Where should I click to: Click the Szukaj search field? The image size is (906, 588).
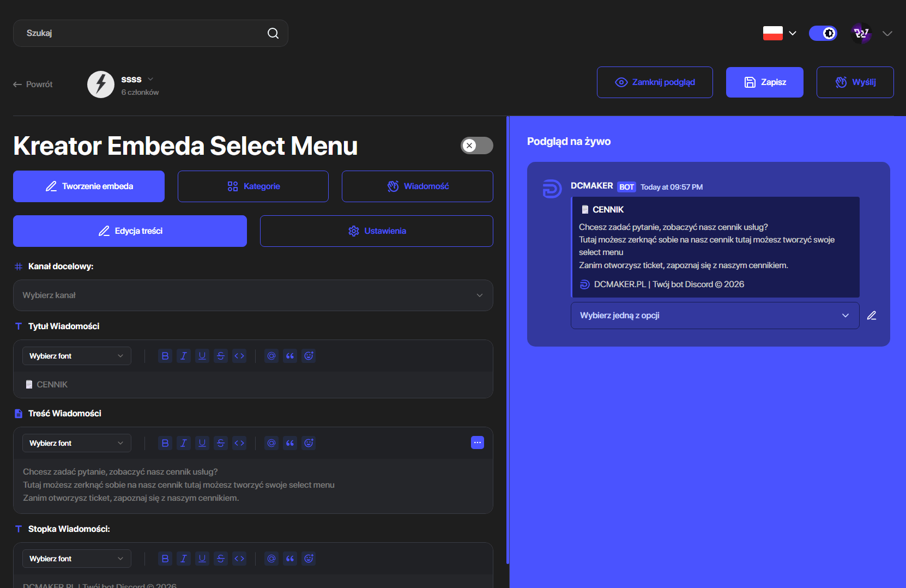tap(150, 33)
